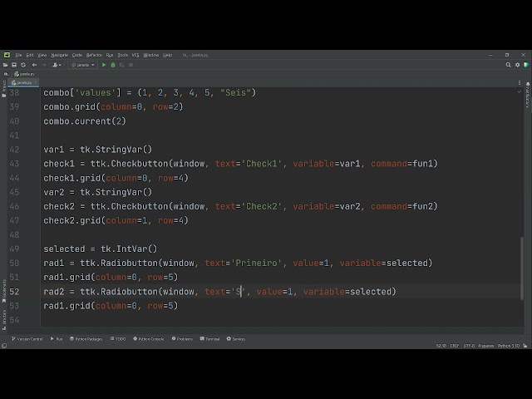Open the Navigate menu
Viewport: 532px width, 399px height.
click(59, 55)
